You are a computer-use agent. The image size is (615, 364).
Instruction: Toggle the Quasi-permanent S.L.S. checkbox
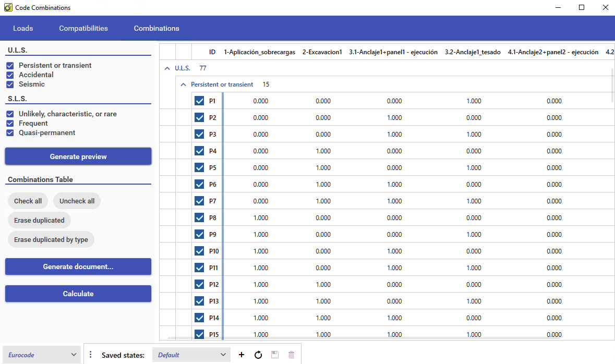pyautogui.click(x=10, y=133)
